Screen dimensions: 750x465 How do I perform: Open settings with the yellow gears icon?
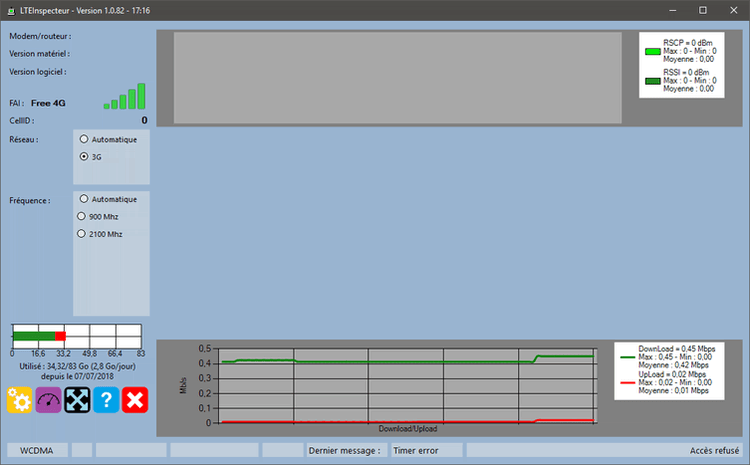point(20,400)
